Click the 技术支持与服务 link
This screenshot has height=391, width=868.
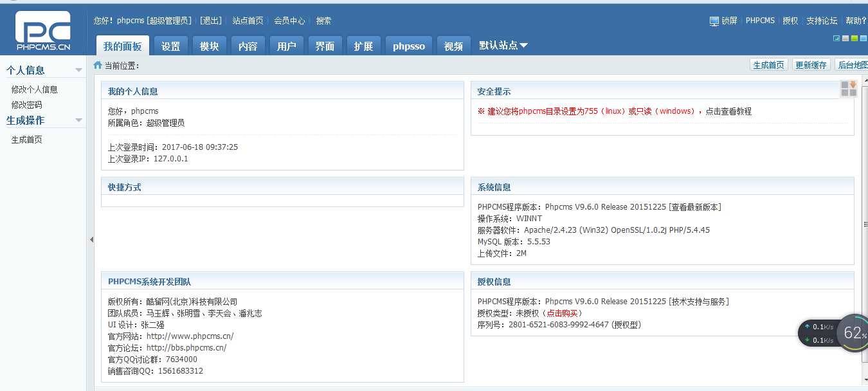click(699, 302)
